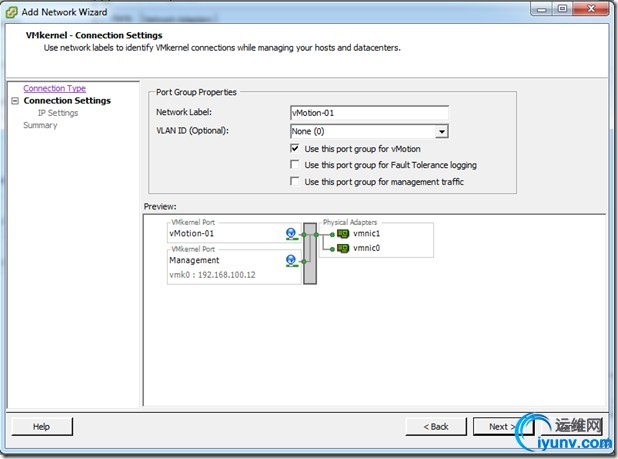Click the Management VMkernel port globe icon

[x=291, y=260]
